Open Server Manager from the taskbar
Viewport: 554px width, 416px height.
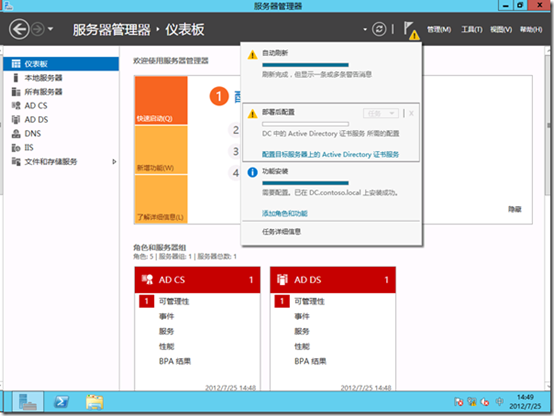pos(28,402)
